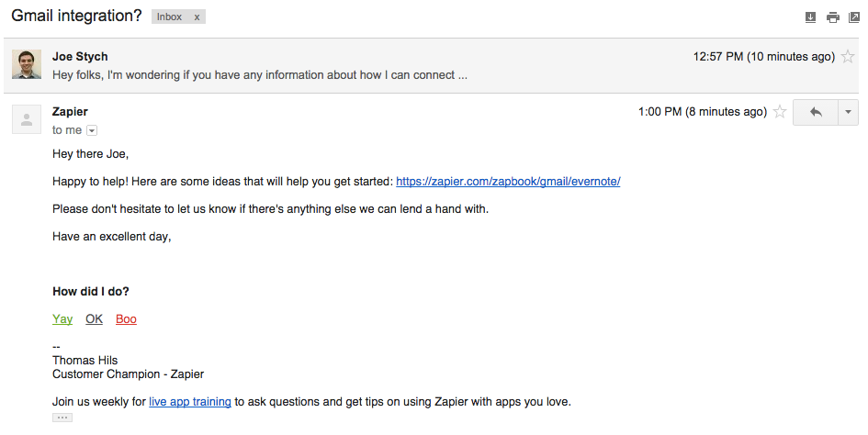Click Joe Stych's profile photo
The image size is (868, 435).
tap(27, 64)
